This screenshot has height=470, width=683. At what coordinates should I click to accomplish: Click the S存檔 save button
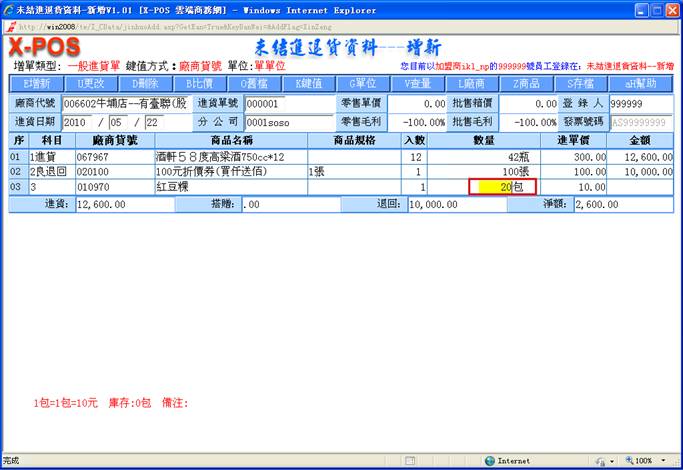click(x=580, y=83)
